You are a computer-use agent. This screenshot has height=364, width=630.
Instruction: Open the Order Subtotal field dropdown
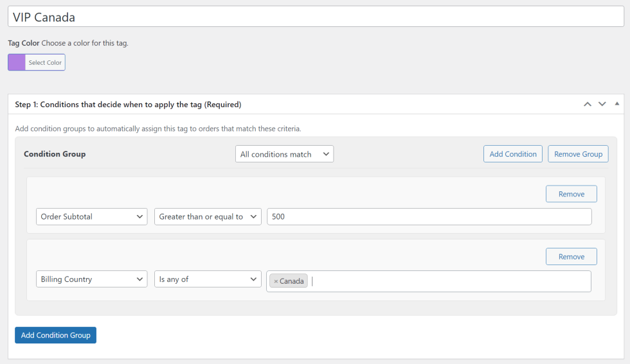pyautogui.click(x=92, y=217)
